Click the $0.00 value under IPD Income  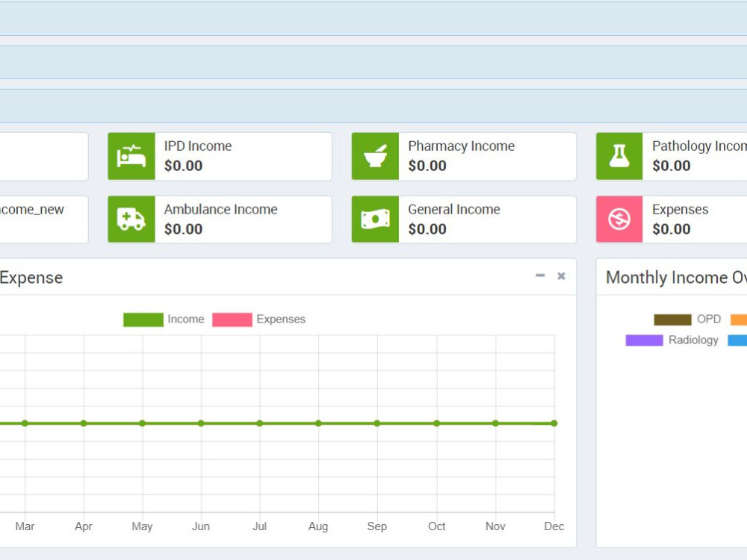(184, 166)
